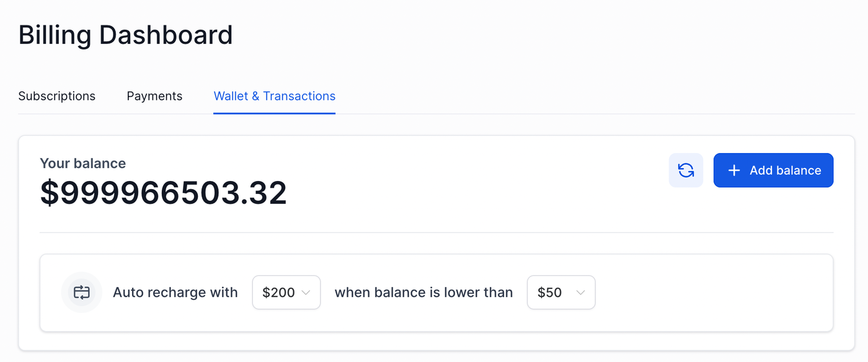Image resolution: width=868 pixels, height=362 pixels.
Task: Click the Billing Dashboard heading
Action: coord(125,35)
